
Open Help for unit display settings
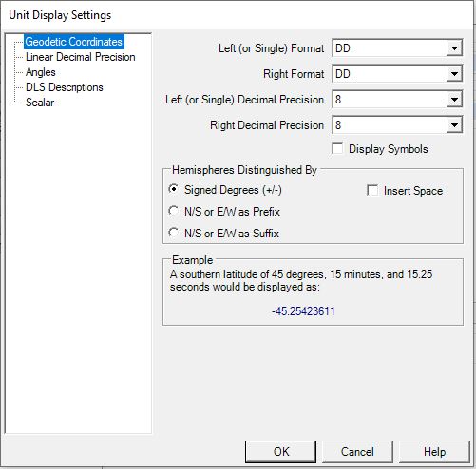point(434,452)
